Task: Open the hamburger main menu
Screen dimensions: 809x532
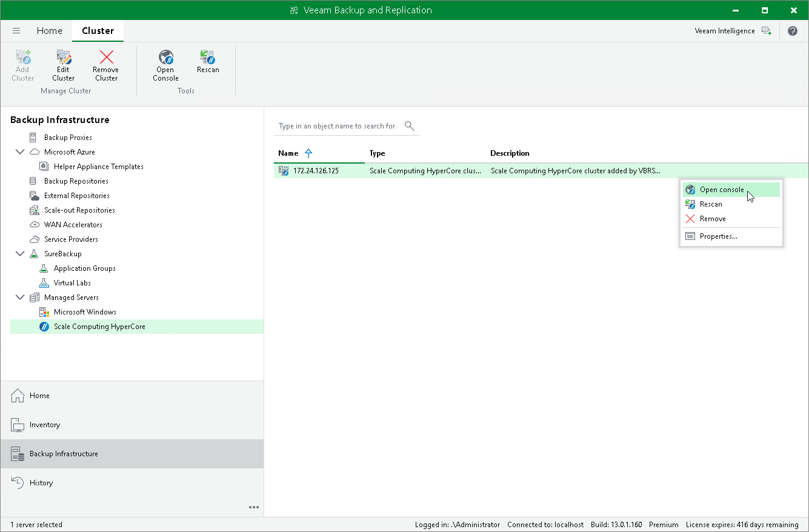Action: pyautogui.click(x=16, y=31)
